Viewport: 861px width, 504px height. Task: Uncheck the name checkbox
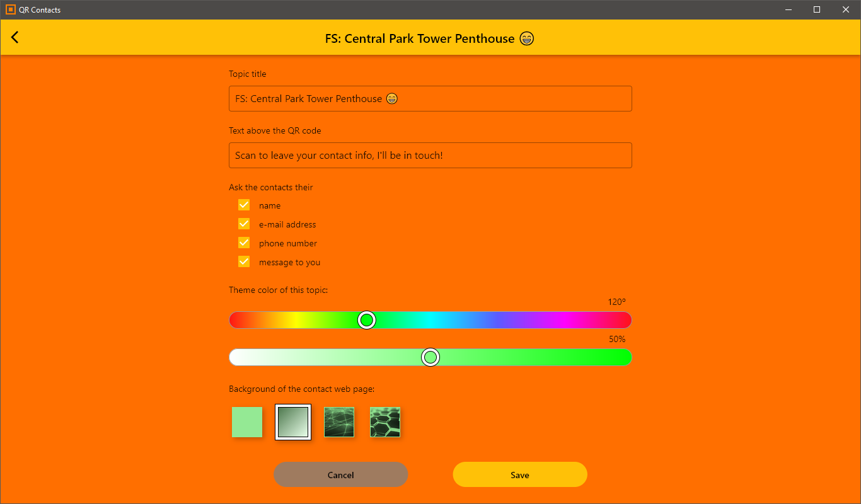coord(244,205)
